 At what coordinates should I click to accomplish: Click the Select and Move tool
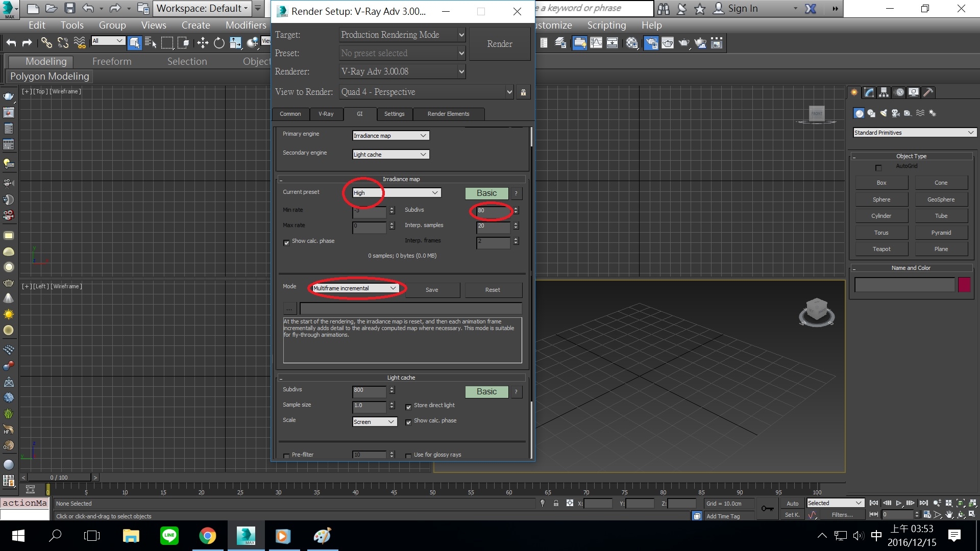[x=203, y=43]
